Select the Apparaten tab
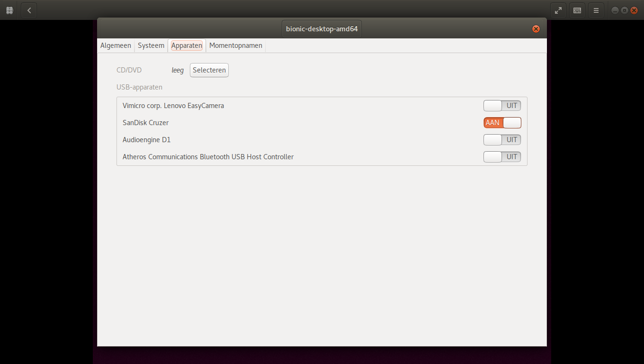The image size is (644, 364). coord(187,45)
